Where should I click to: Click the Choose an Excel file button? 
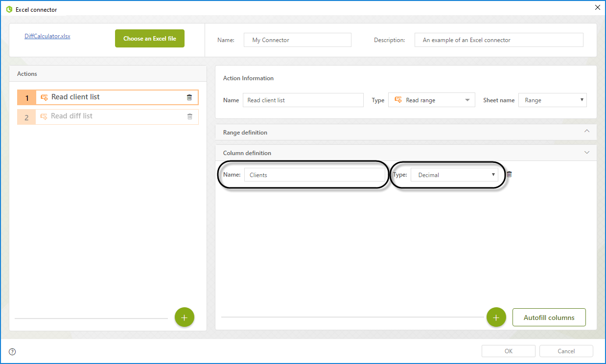(149, 39)
